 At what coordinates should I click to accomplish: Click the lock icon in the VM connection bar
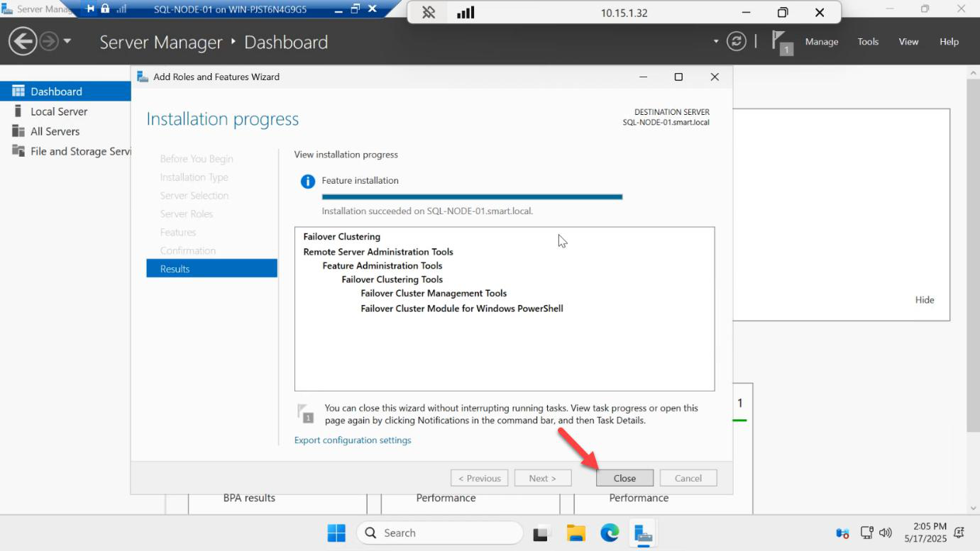coord(105,9)
